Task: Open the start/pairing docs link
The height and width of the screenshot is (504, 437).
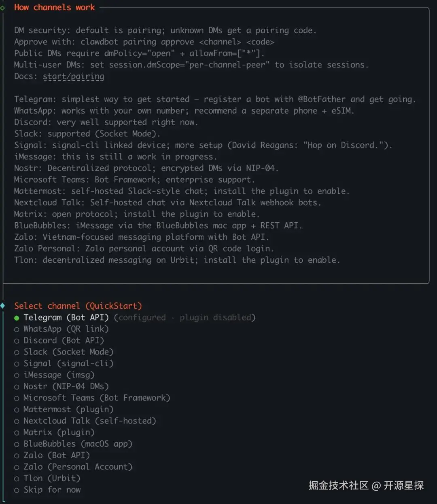Action: click(x=73, y=76)
